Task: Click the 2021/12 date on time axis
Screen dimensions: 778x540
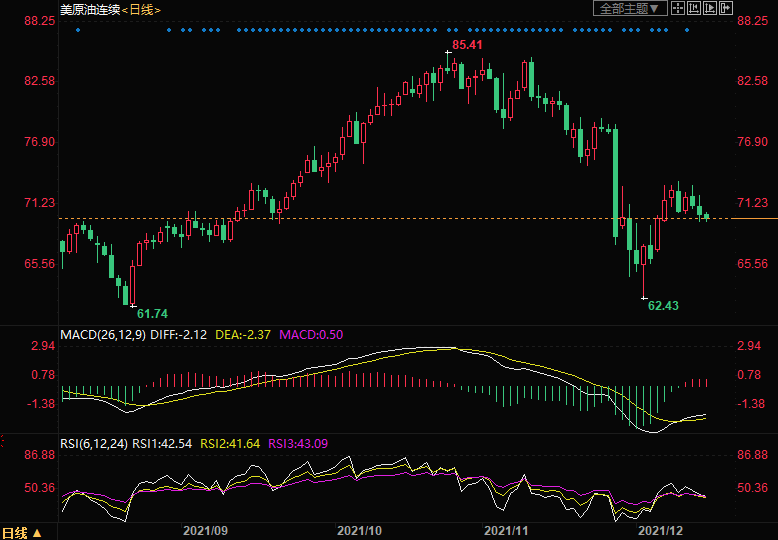Action: pos(661,531)
